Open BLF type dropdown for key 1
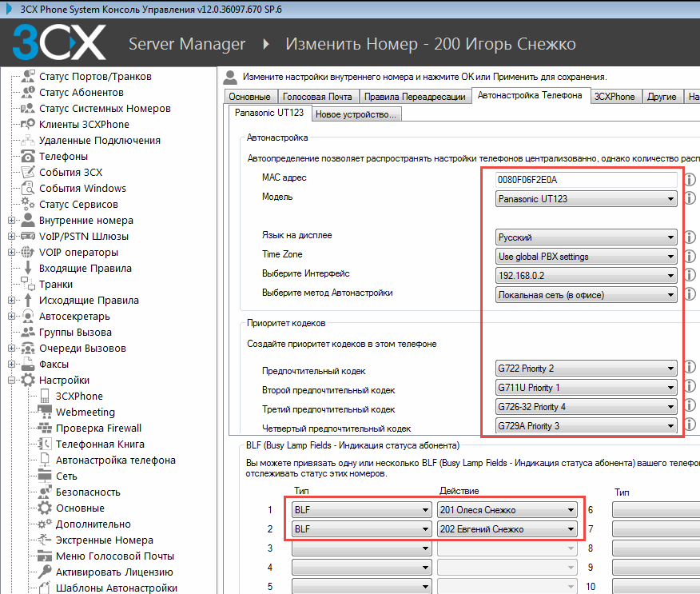This screenshot has height=594, width=700. pyautogui.click(x=362, y=510)
